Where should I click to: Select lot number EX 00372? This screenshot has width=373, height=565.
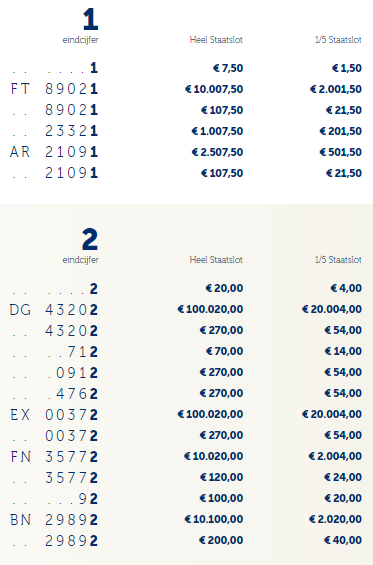54,415
